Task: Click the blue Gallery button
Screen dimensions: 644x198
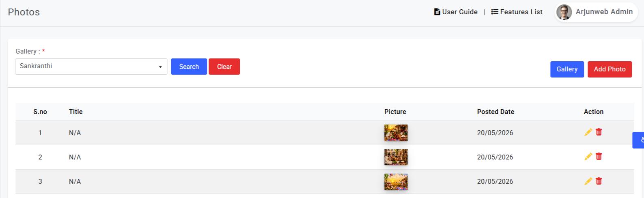Action: [x=567, y=69]
